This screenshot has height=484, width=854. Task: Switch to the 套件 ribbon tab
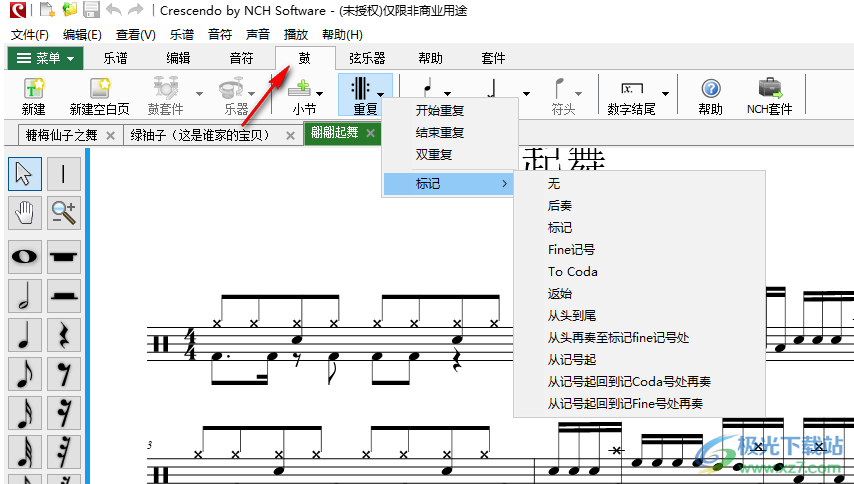pyautogui.click(x=493, y=58)
